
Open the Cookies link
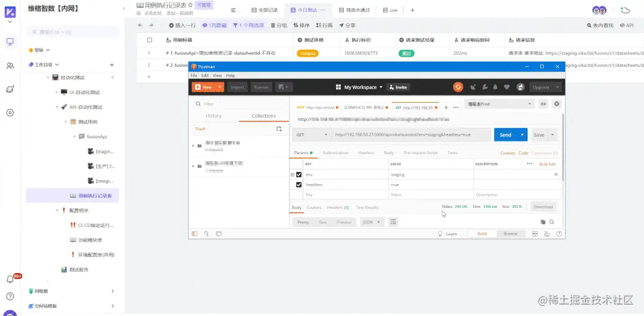click(507, 154)
